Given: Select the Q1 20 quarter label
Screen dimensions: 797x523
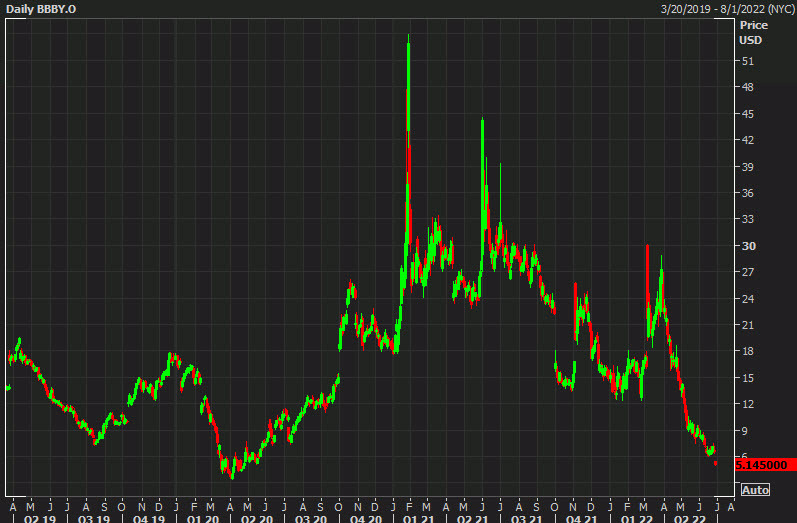Looking at the screenshot, I should point(203,519).
